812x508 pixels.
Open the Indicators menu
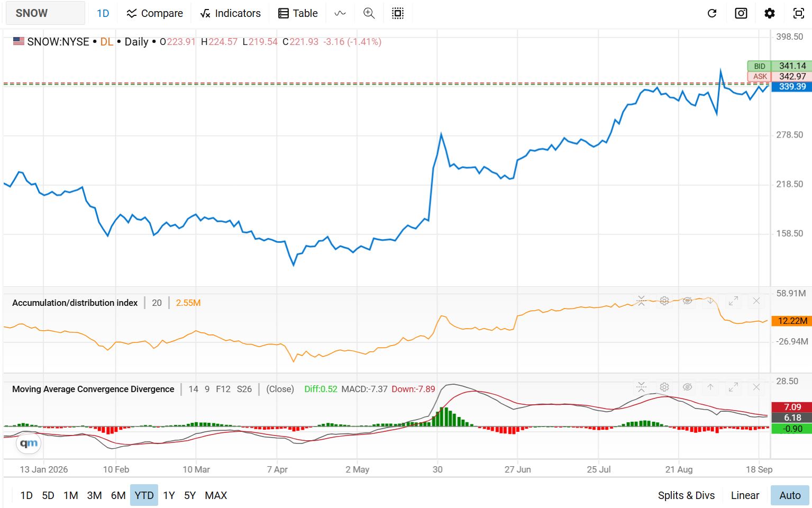pos(231,13)
